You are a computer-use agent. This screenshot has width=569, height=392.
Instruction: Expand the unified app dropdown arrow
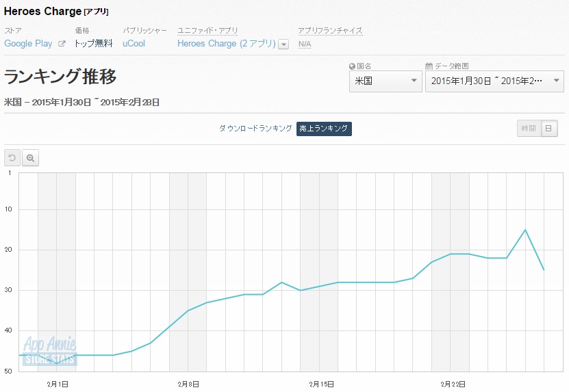point(283,44)
